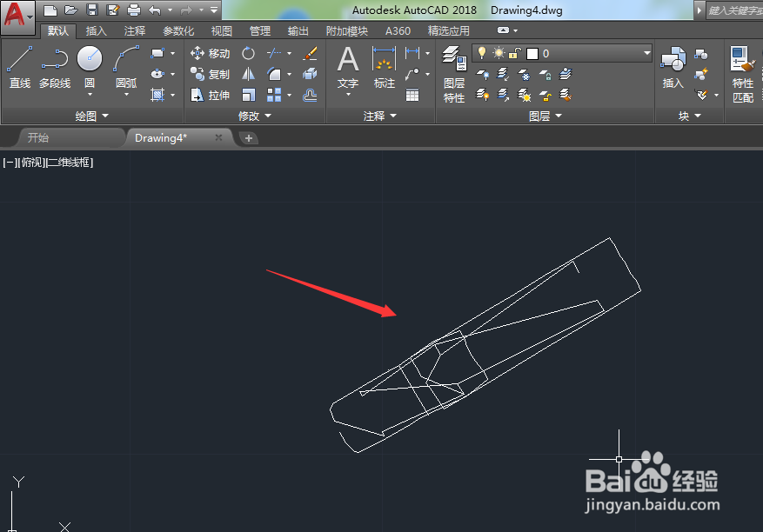Click the table icon in annotation panel
The image size is (763, 532).
click(x=412, y=95)
